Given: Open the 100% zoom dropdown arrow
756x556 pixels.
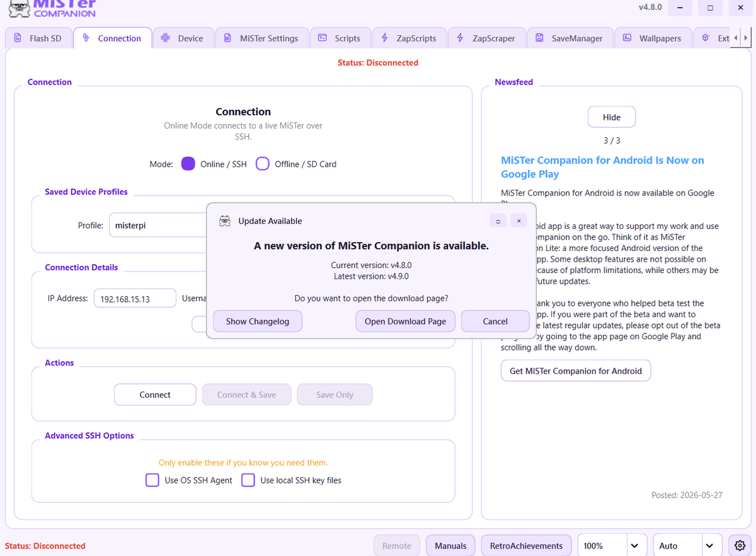Looking at the screenshot, I should 634,546.
